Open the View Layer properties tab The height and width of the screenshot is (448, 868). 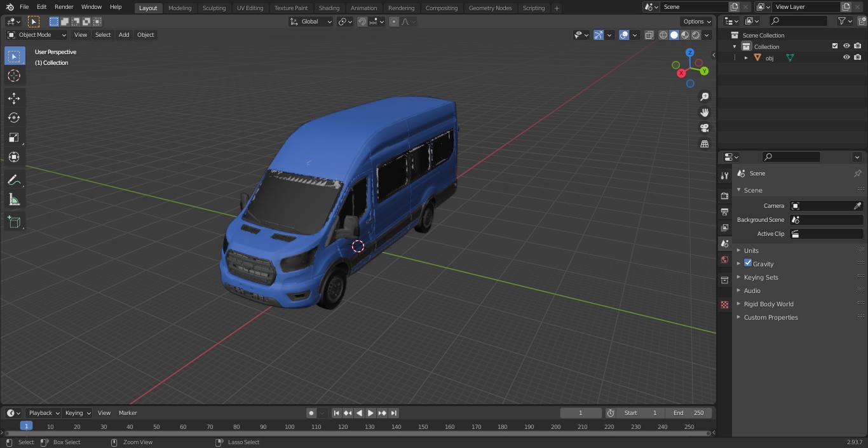click(x=724, y=227)
